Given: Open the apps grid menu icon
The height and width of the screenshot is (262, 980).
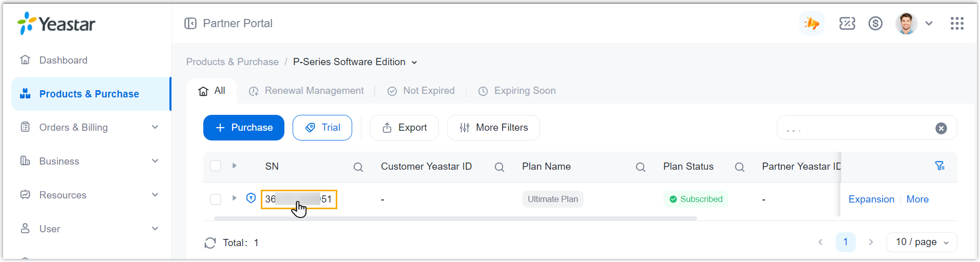Looking at the screenshot, I should coord(956,24).
